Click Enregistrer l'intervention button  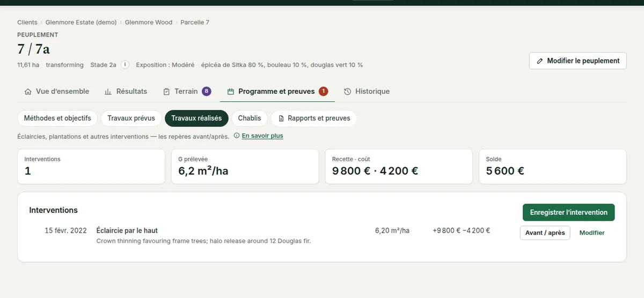[x=569, y=212]
